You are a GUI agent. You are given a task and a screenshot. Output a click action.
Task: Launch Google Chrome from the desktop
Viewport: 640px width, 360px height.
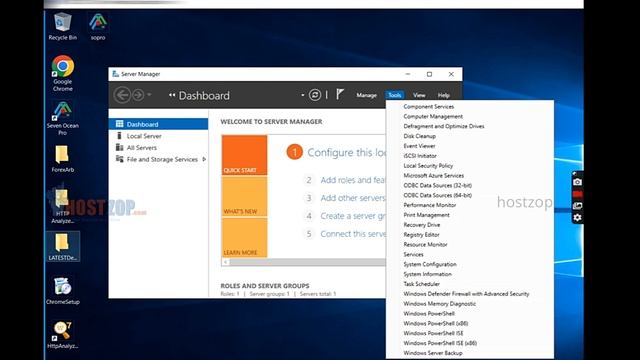click(62, 73)
